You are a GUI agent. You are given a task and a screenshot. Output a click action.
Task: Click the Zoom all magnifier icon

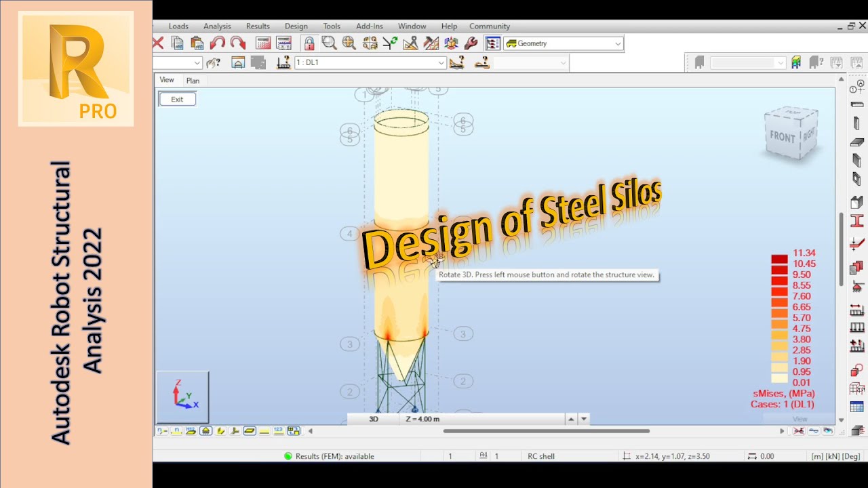coord(349,43)
